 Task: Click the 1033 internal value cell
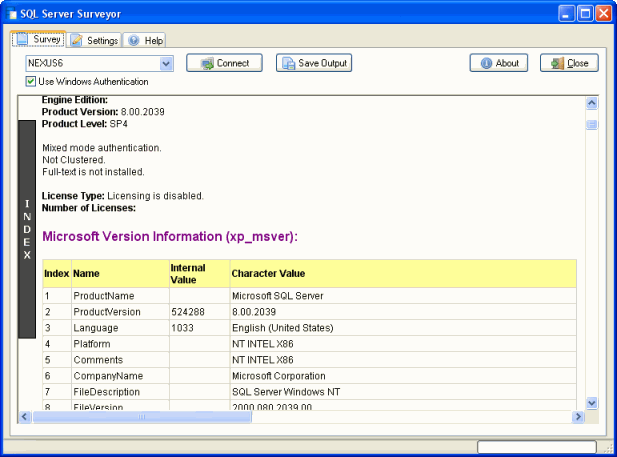click(200, 328)
